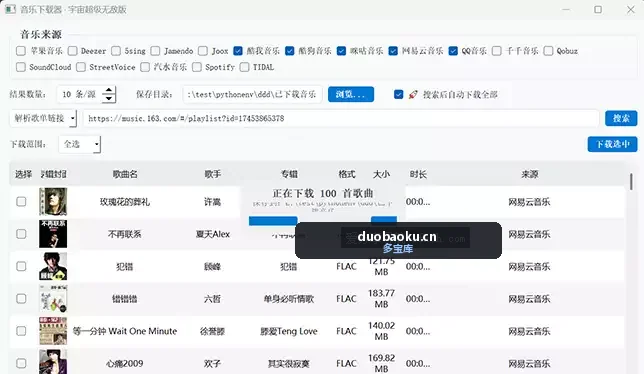Select the checkbox for 不再联系 row
644x374 pixels.
[x=21, y=234]
